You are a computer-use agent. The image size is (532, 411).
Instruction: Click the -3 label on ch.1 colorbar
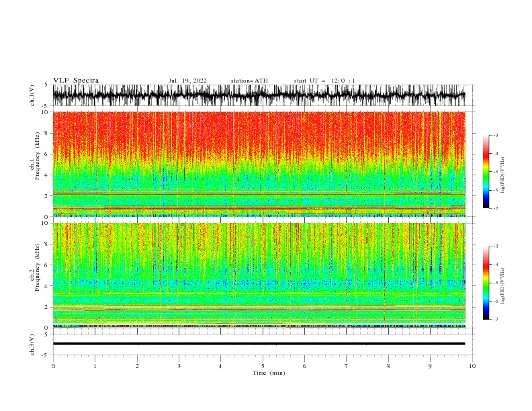coord(496,135)
